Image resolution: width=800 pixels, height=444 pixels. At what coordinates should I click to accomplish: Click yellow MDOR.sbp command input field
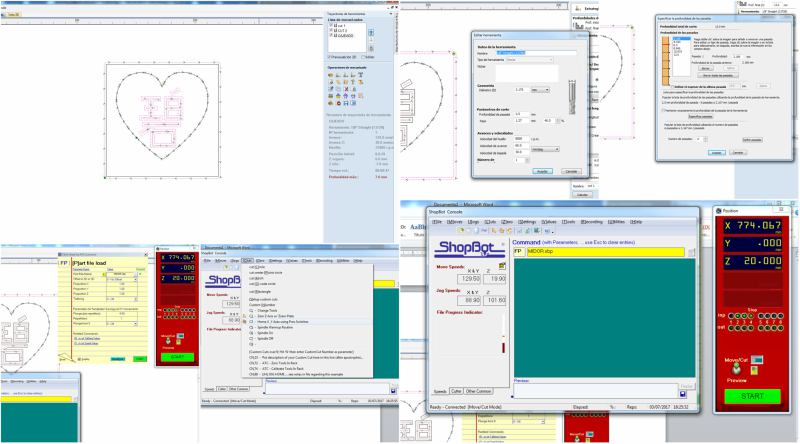tap(606, 252)
